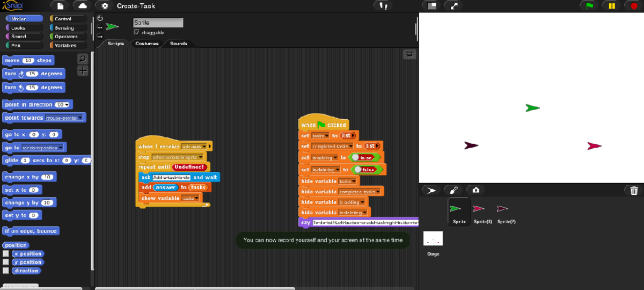This screenshot has height=290, width=644.
Task: Toggle full-screen stage mode
Action: [454, 6]
